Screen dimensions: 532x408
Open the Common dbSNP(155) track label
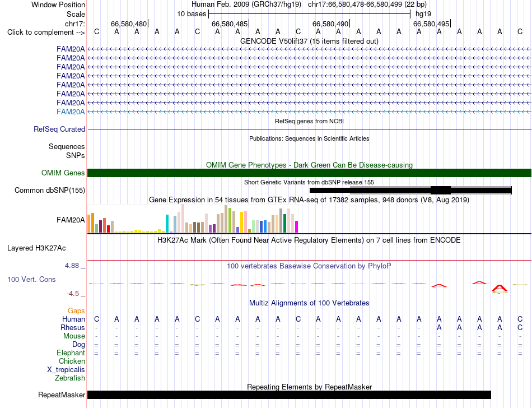pyautogui.click(x=49, y=190)
